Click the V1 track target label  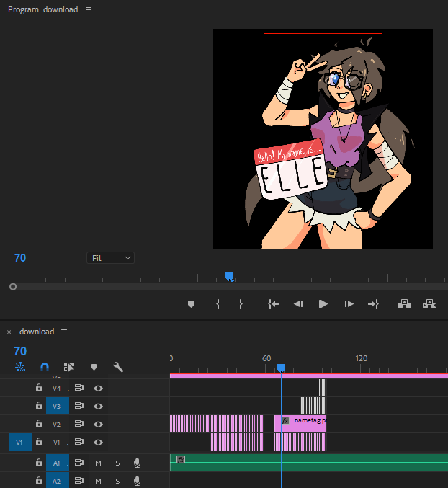[x=56, y=443]
